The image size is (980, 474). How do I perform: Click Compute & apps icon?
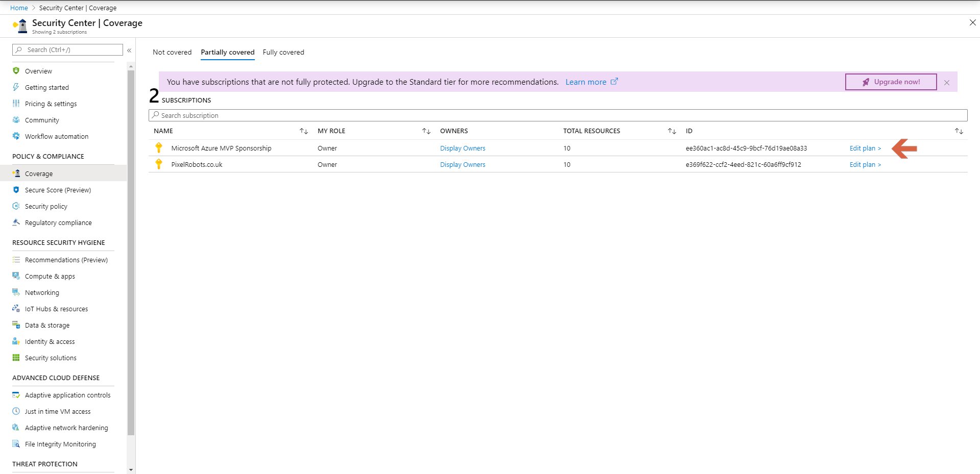click(x=16, y=276)
